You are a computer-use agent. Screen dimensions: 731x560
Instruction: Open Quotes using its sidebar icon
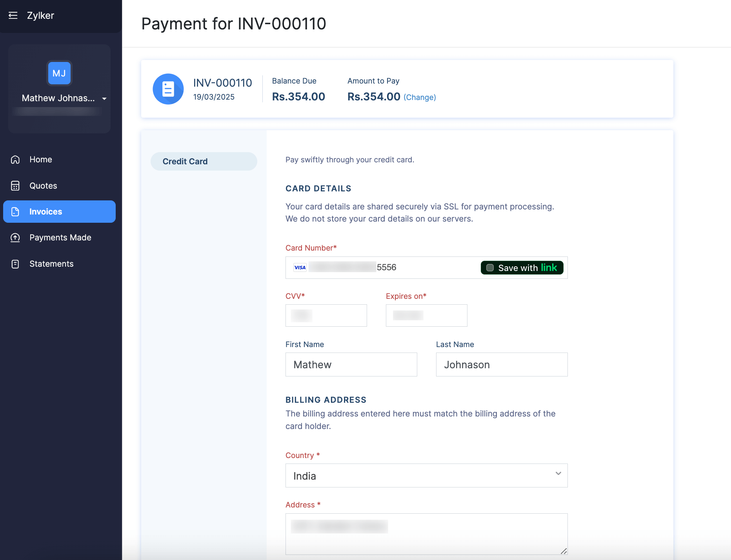point(15,185)
